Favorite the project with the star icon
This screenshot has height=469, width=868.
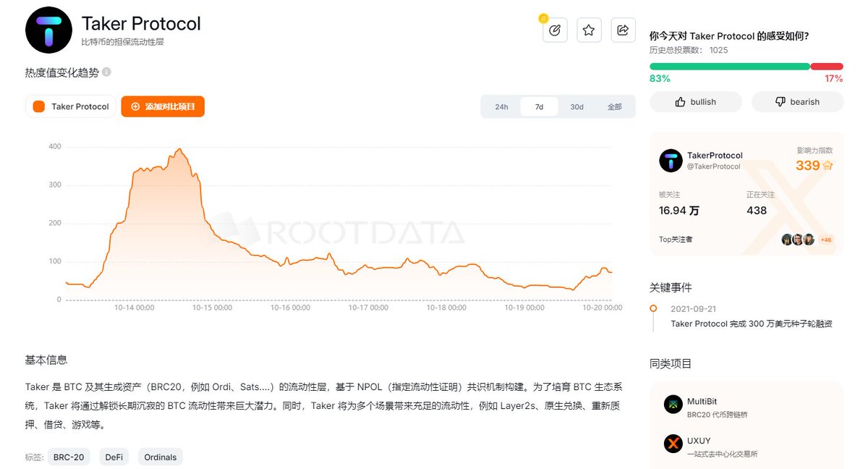(589, 30)
